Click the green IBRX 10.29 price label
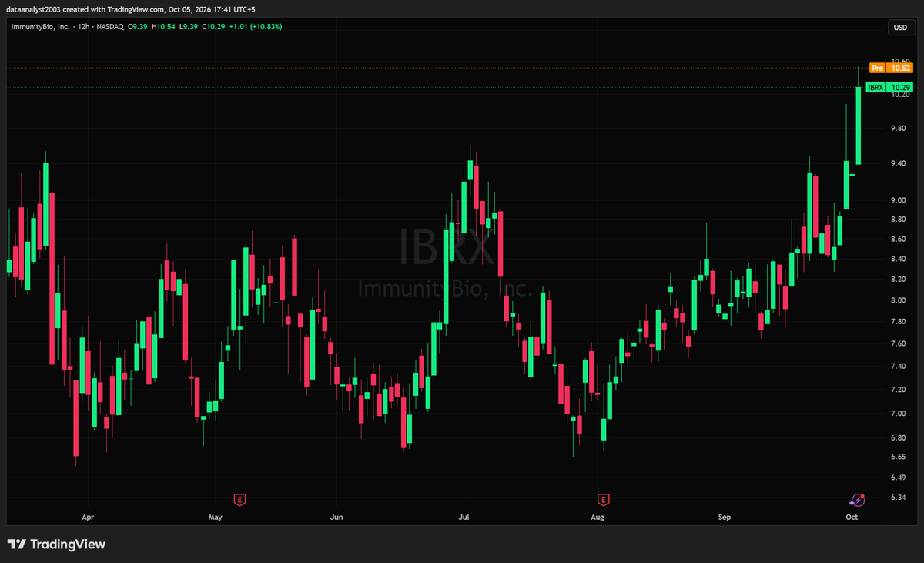The width and height of the screenshot is (924, 563). point(890,88)
